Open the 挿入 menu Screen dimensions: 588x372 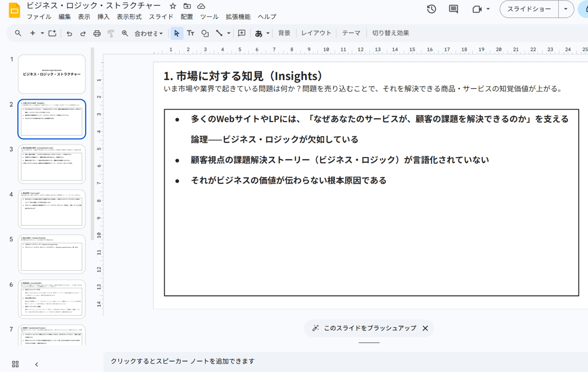(103, 17)
